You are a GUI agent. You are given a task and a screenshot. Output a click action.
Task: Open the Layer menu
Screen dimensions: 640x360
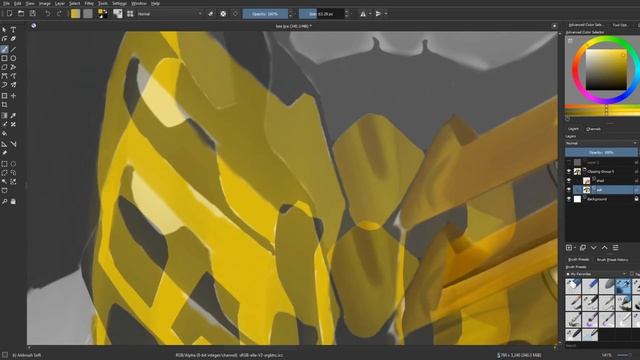pos(60,3)
